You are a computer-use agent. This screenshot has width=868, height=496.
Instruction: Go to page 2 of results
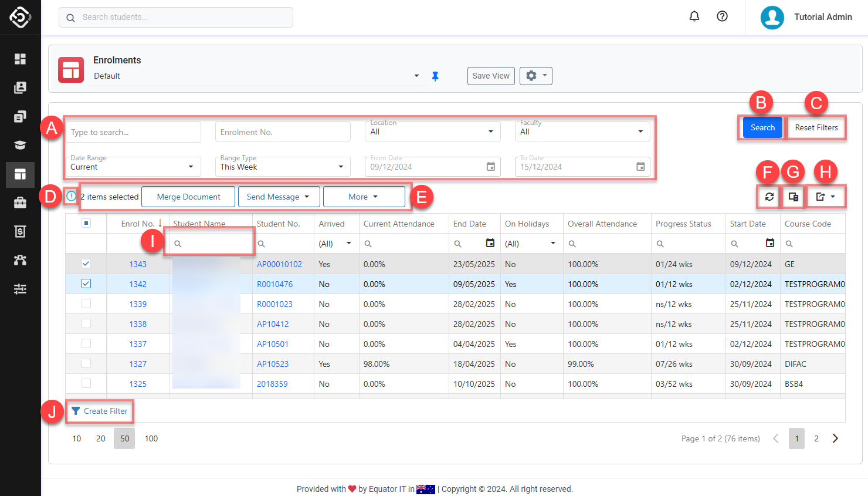816,438
